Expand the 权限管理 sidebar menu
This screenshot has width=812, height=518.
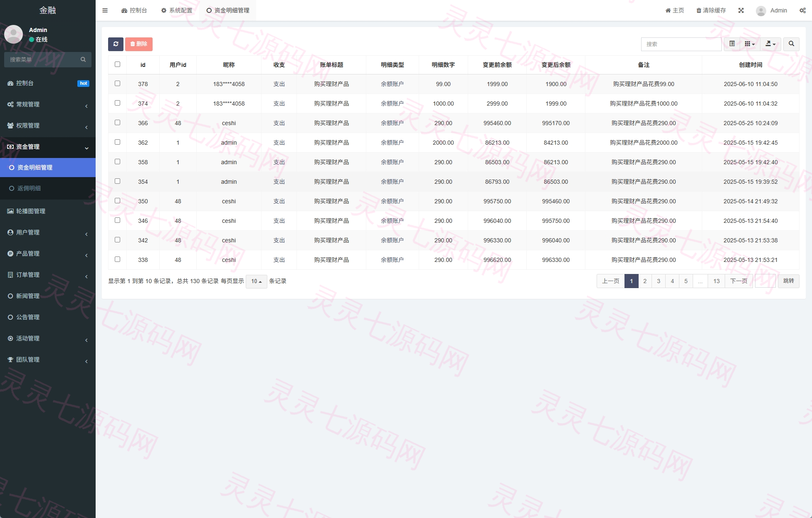[48, 126]
